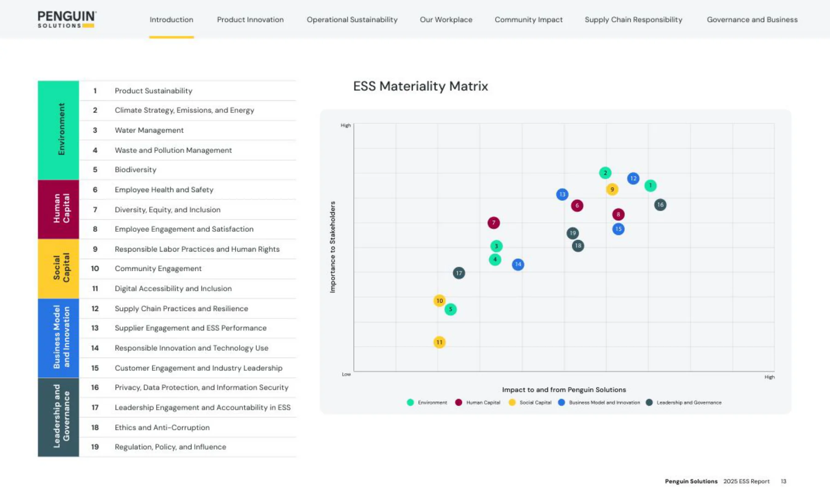
Task: Click Leadership and Governance legend swatch
Action: pos(649,403)
